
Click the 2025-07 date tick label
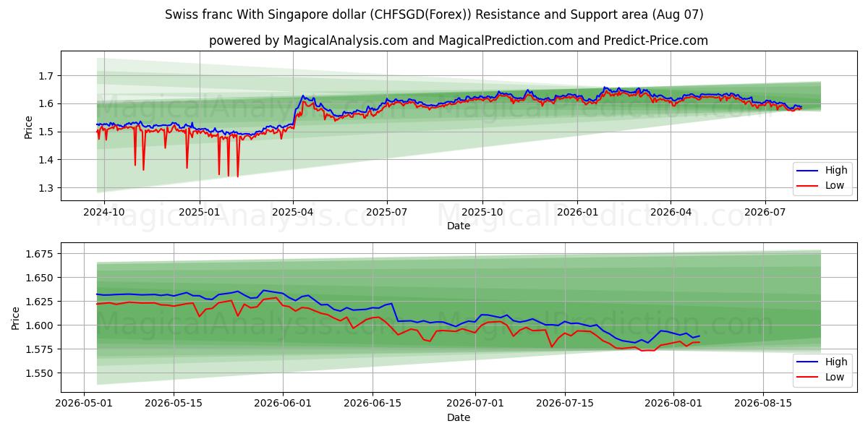tap(387, 213)
